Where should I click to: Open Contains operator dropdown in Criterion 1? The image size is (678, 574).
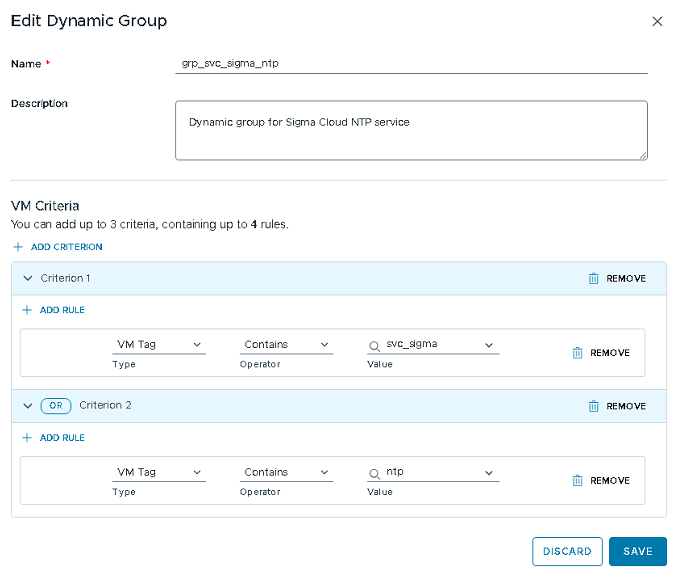(286, 345)
